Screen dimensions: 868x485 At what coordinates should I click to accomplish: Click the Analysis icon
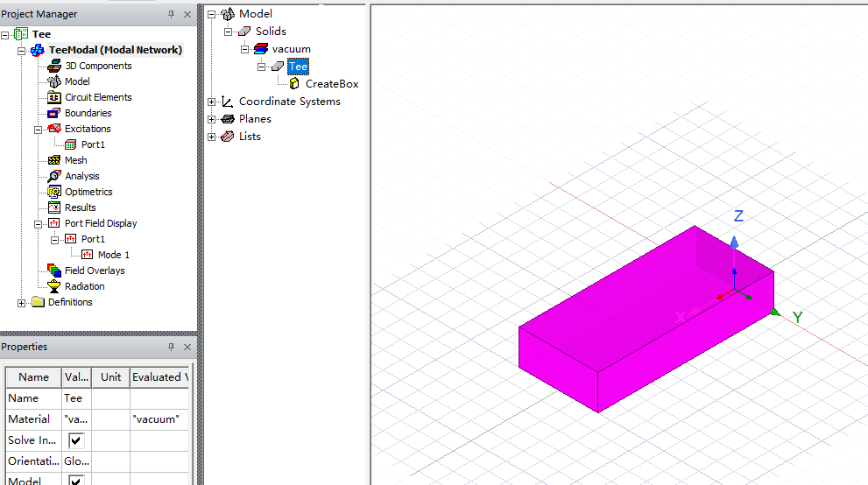coord(53,177)
